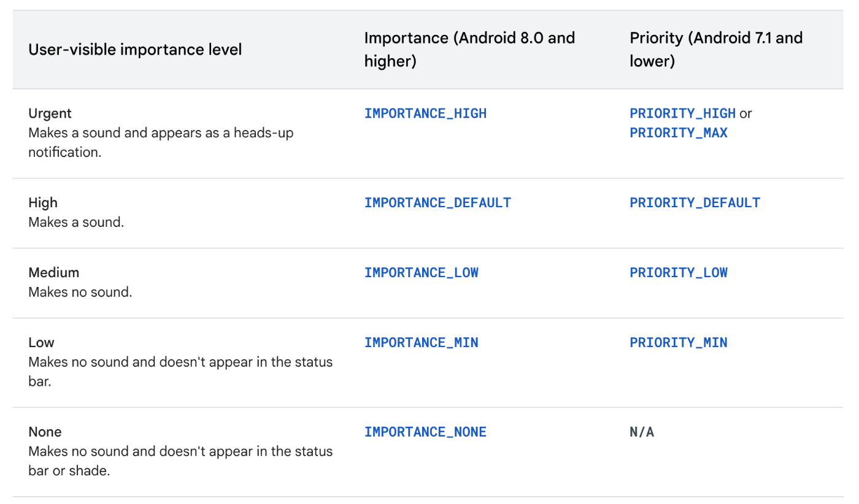Click the 'Urgent' level name
This screenshot has width=859, height=504.
click(x=50, y=113)
